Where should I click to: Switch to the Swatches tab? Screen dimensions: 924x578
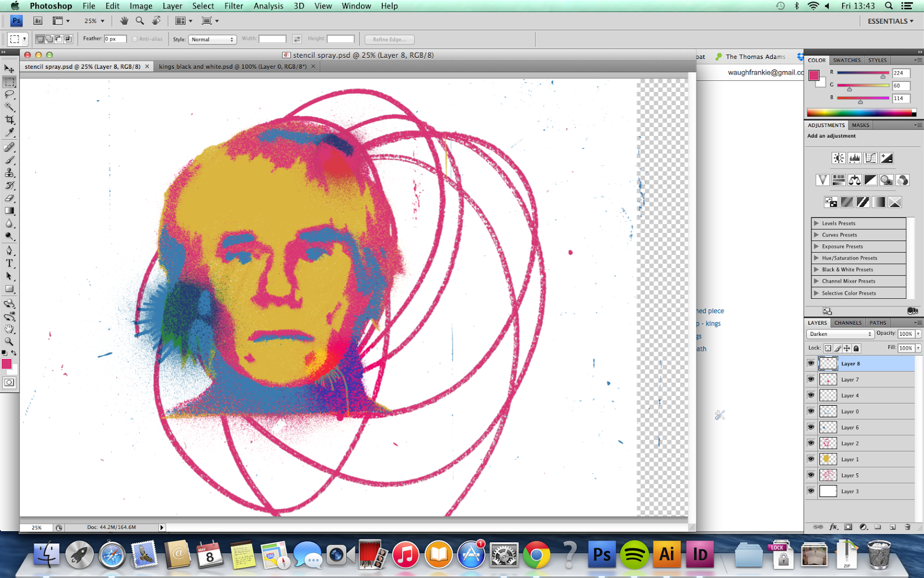pos(847,60)
